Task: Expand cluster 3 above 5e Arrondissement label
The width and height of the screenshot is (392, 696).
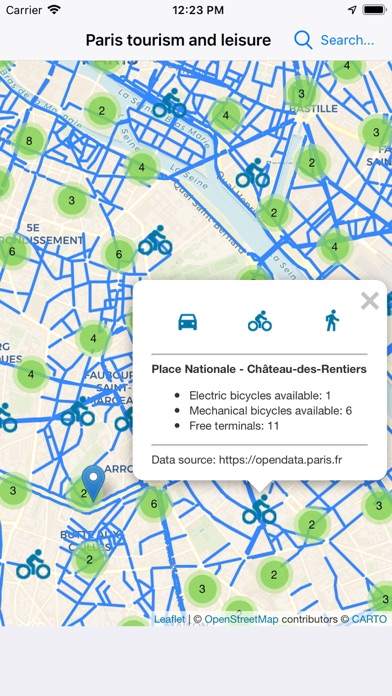Action: click(x=71, y=200)
